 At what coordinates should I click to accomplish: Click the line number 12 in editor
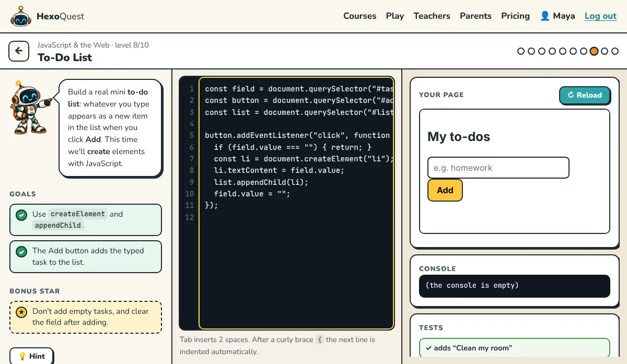click(189, 217)
